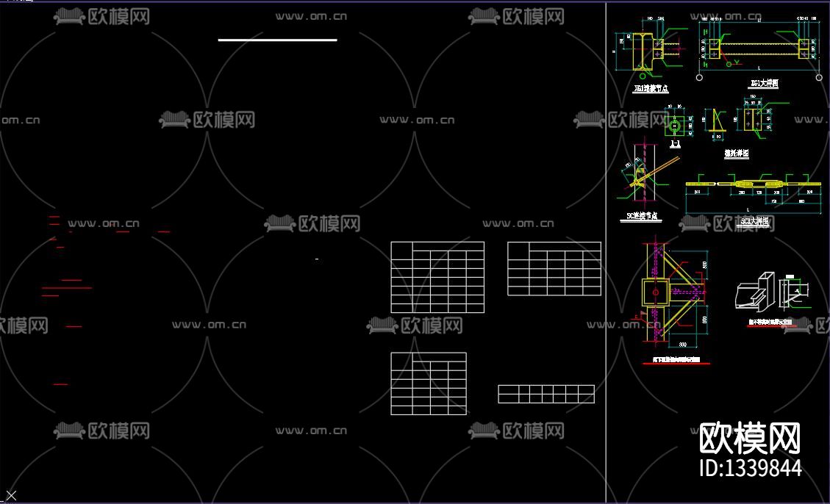Select the SC1大样图 title text

click(x=755, y=222)
